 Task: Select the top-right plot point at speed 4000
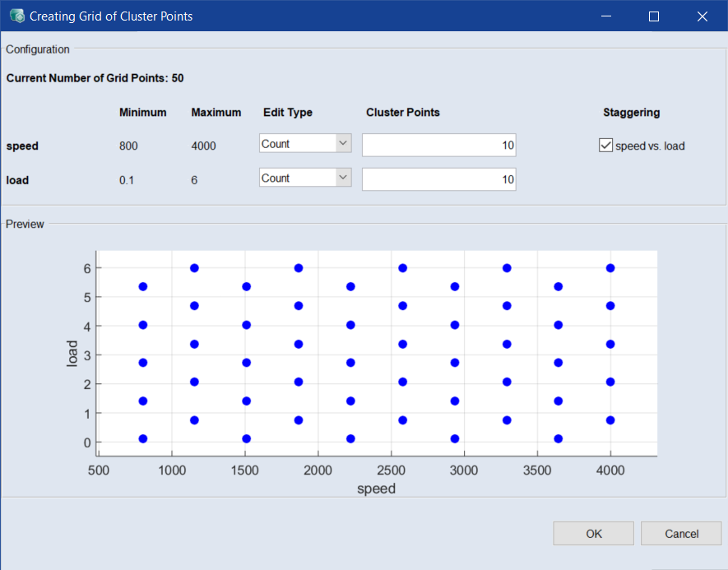(x=610, y=268)
